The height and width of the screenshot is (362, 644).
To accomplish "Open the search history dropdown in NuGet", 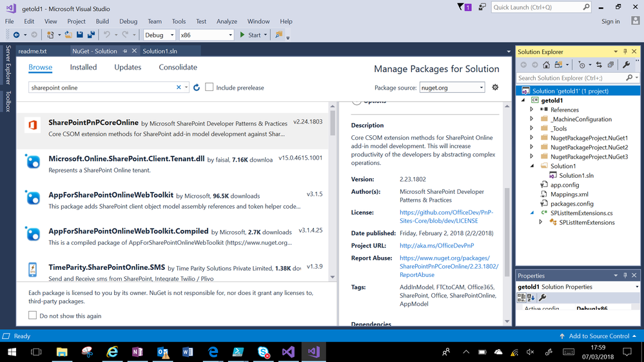I will [186, 87].
